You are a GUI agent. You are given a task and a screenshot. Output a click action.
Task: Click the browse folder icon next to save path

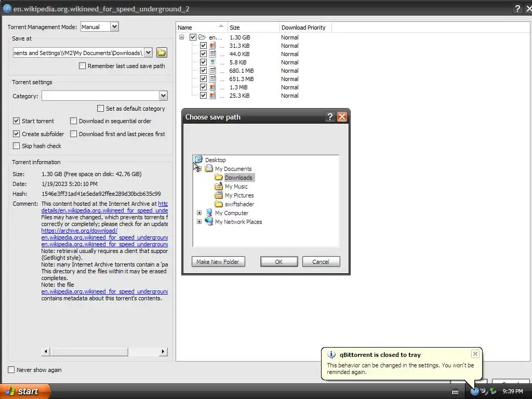tap(162, 52)
